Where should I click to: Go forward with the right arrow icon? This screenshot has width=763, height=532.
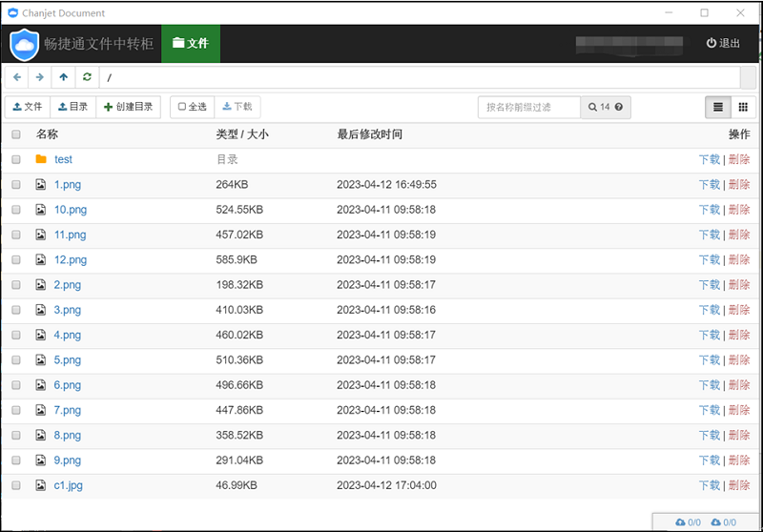pos(40,77)
